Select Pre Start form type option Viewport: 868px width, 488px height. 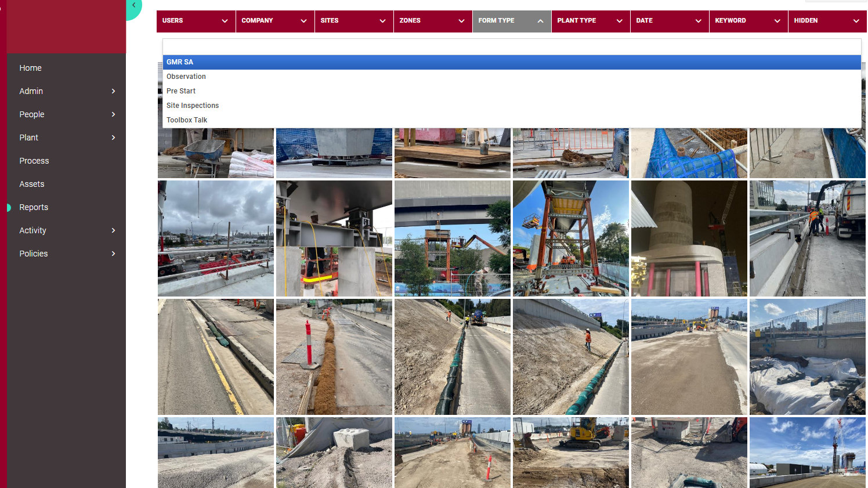tap(512, 91)
